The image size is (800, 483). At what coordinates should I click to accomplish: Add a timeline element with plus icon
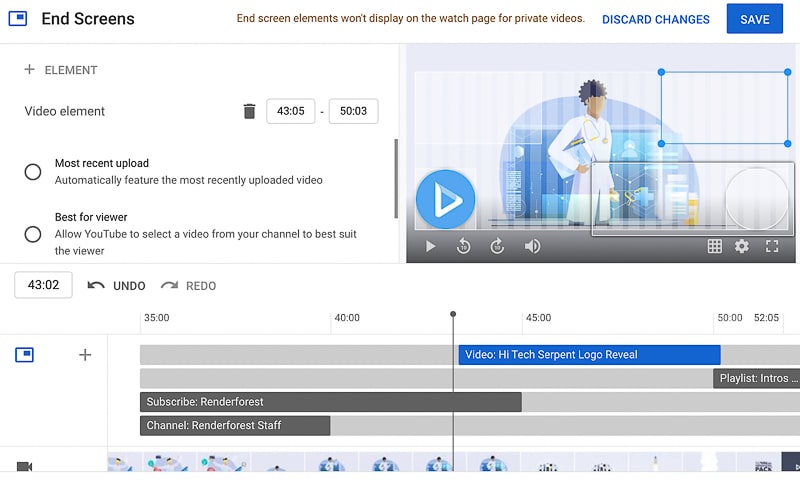tap(85, 354)
